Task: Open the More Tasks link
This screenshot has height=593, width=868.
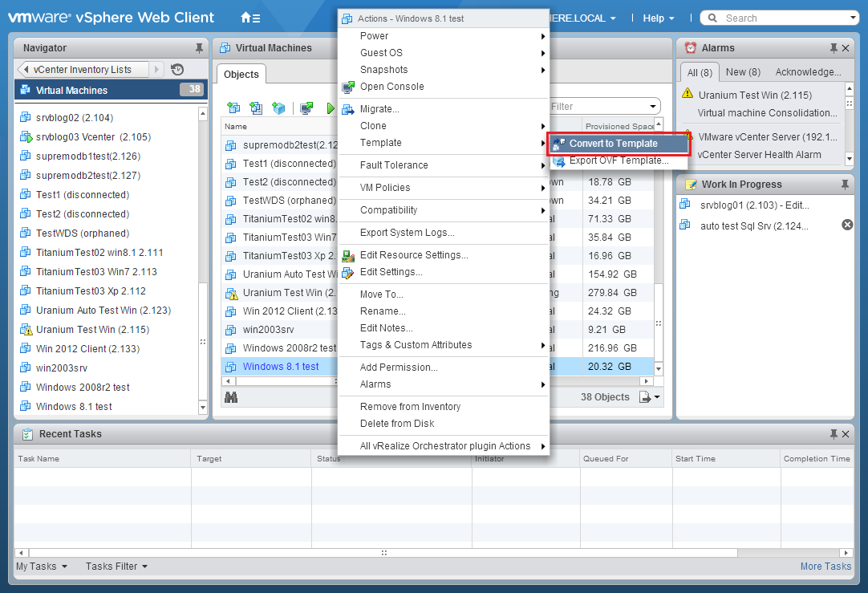Action: 825,567
